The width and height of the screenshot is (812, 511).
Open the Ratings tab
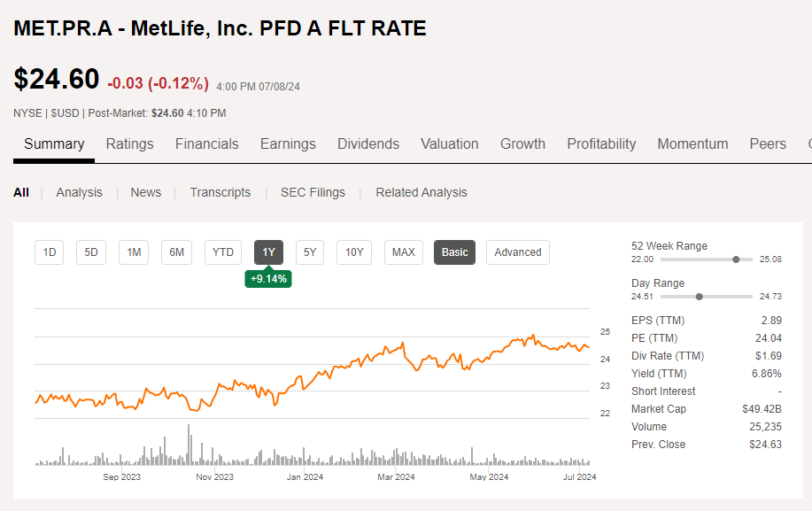[129, 143]
